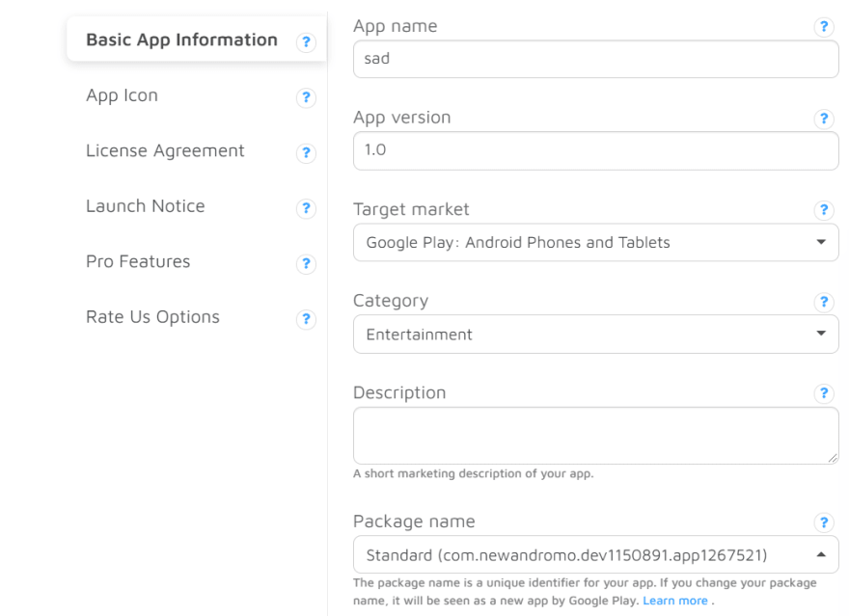Open the License Agreement section
Screen dimensions: 849x616
[165, 150]
